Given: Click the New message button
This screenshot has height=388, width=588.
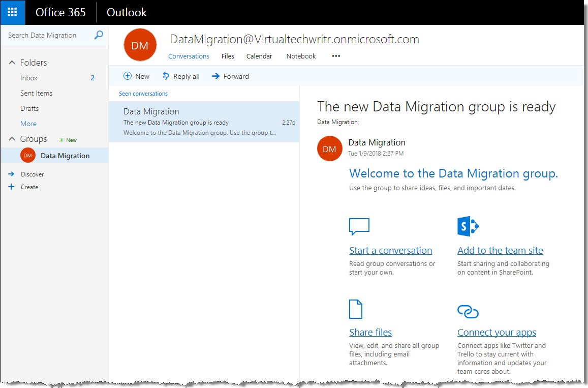Looking at the screenshot, I should 137,76.
